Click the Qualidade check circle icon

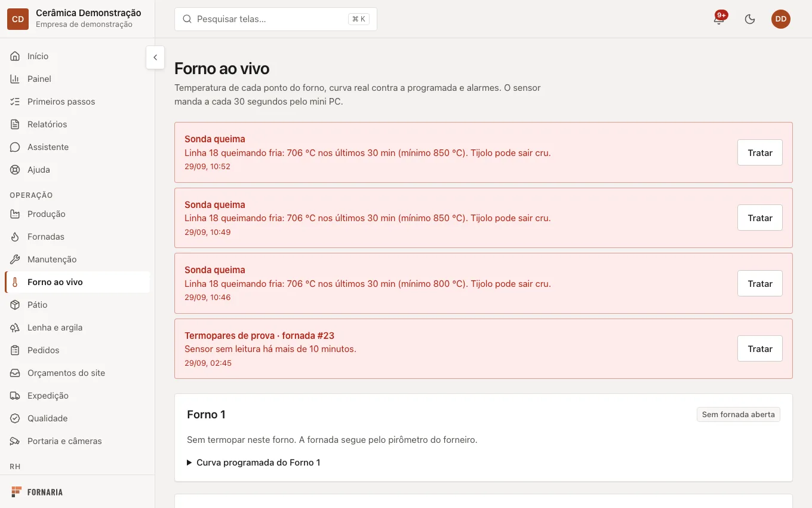click(16, 418)
